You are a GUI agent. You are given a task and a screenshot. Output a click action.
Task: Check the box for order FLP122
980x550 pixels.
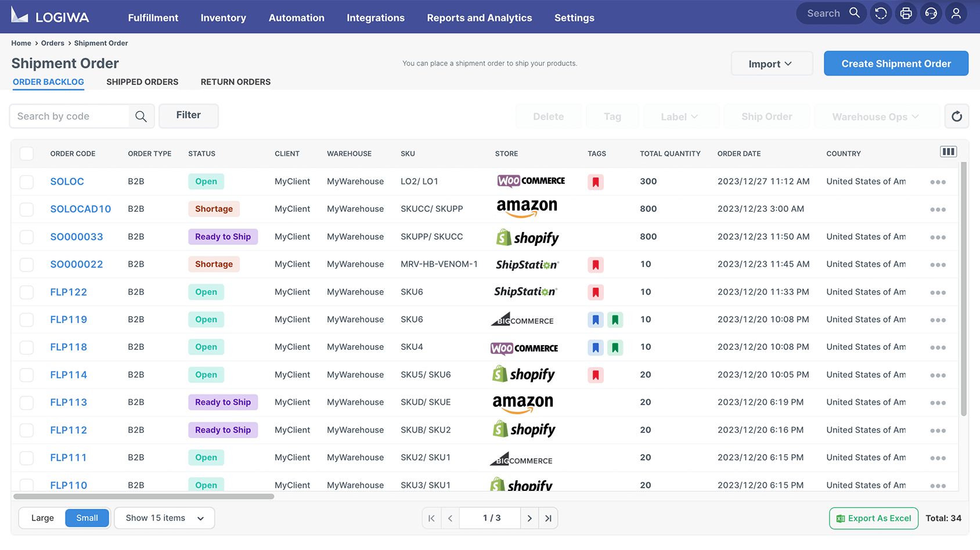coord(27,292)
